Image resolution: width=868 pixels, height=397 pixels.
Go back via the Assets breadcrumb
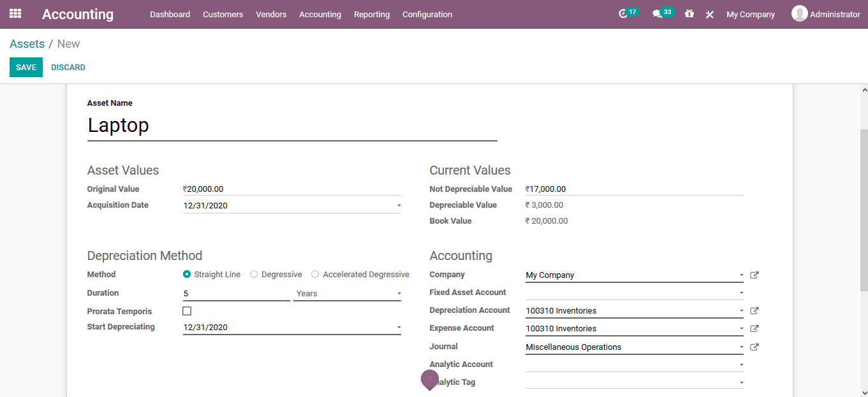(x=27, y=43)
